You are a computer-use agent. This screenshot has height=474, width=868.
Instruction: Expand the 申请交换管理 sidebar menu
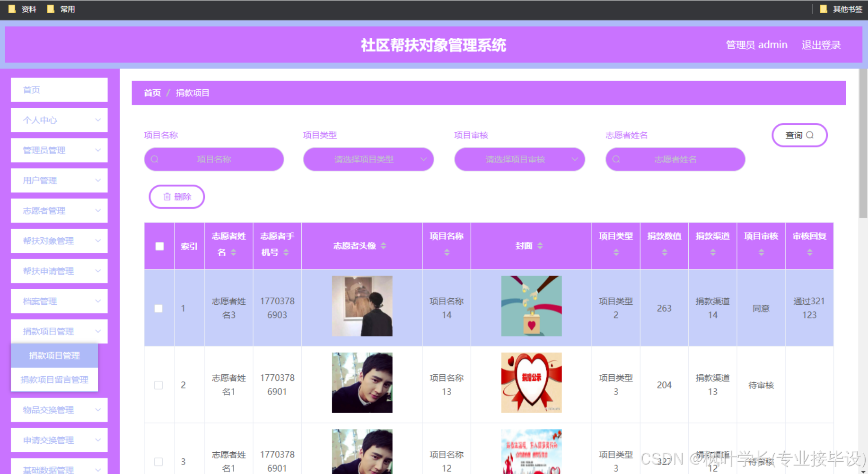[59, 440]
